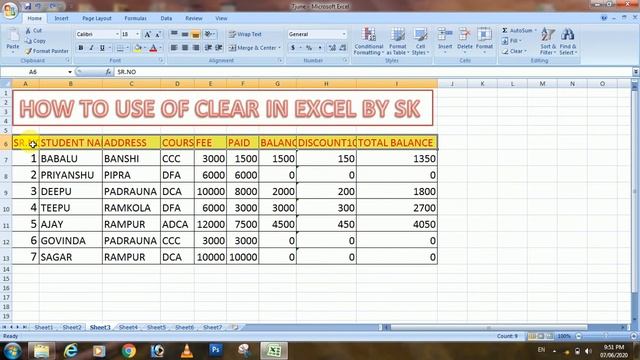
Task: Toggle Wrap Text
Action: pyautogui.click(x=245, y=34)
